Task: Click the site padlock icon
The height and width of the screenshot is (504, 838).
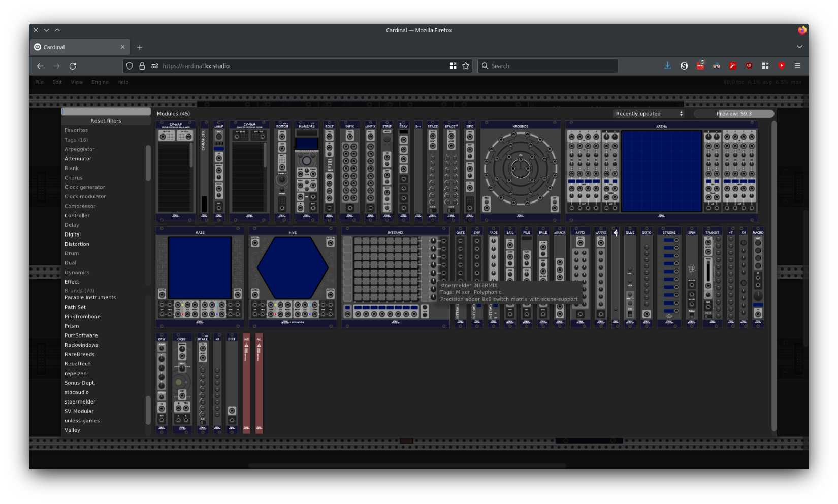Action: coord(142,66)
